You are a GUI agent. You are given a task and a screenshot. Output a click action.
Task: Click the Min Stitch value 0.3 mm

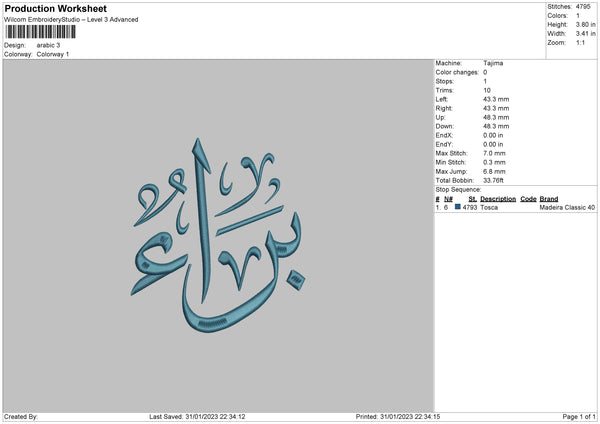[x=494, y=162]
